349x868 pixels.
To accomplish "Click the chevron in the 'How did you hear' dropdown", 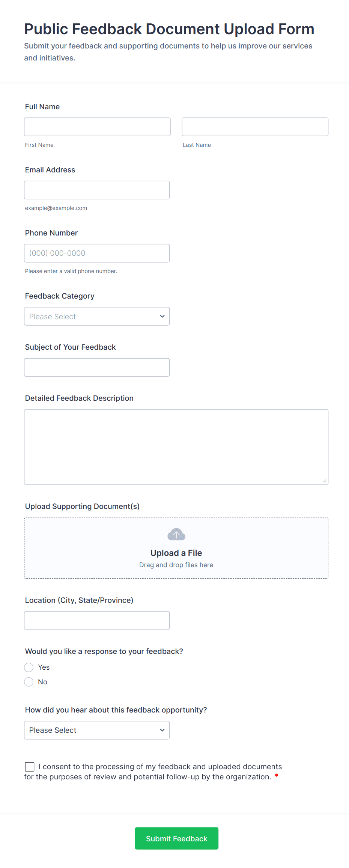I will point(162,730).
